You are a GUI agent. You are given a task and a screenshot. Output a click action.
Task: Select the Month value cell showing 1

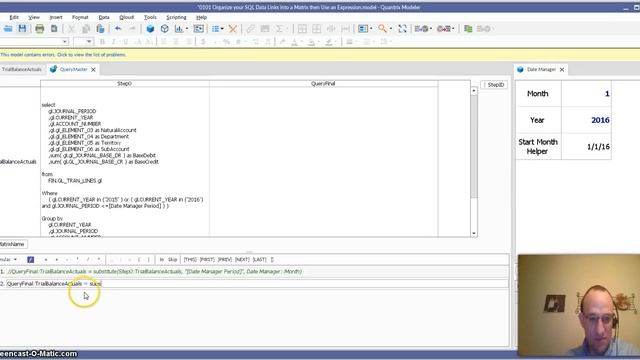pyautogui.click(x=586, y=93)
